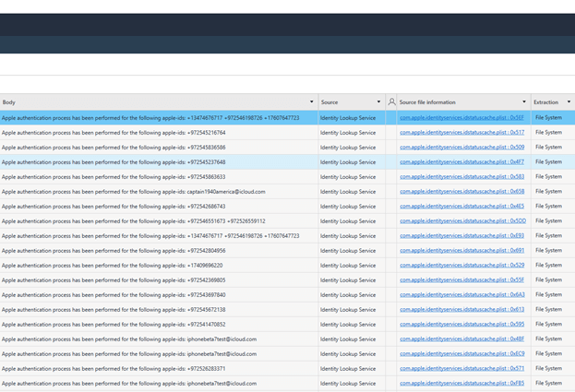Image resolution: width=575 pixels, height=392 pixels.
Task: Open the idstatuscache.plist : 0xFB5 link
Action: click(x=461, y=384)
